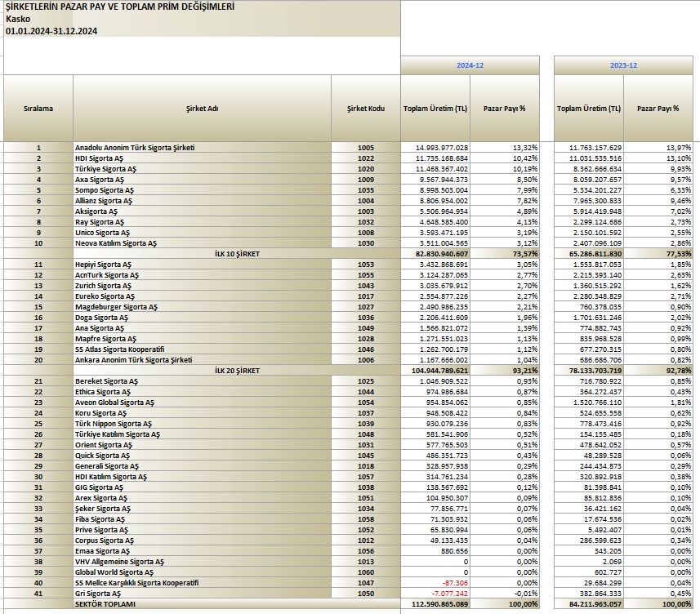Click the İLK 20 ŞİRKET subtotal label
This screenshot has width=700, height=614.
pyautogui.click(x=237, y=371)
